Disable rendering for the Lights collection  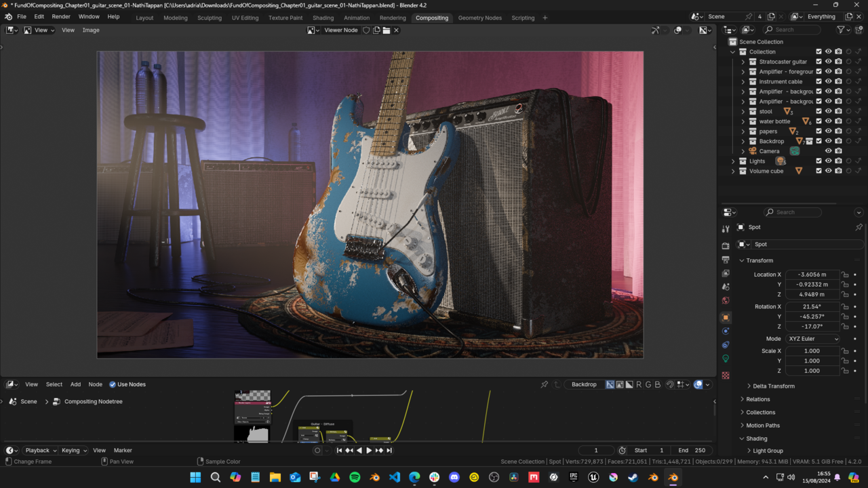(838, 161)
